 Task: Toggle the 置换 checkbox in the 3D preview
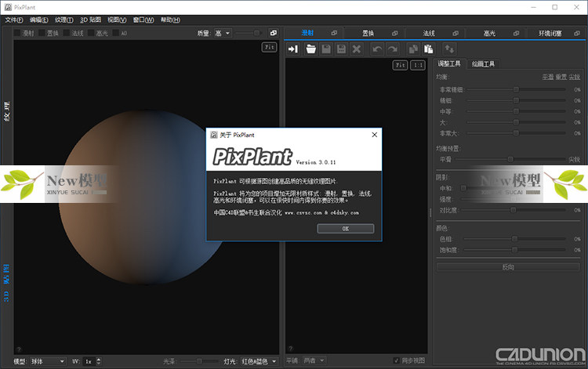[42, 33]
